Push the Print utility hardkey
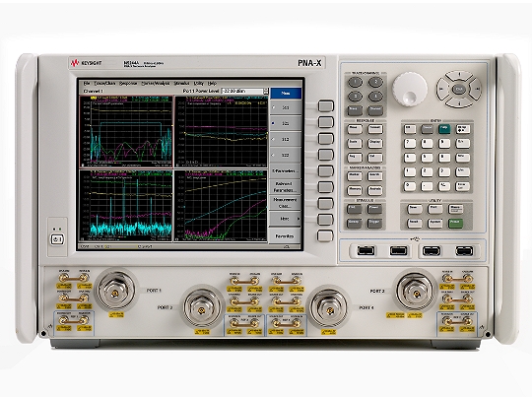Image resolution: width=532 pixels, height=399 pixels. click(435, 209)
